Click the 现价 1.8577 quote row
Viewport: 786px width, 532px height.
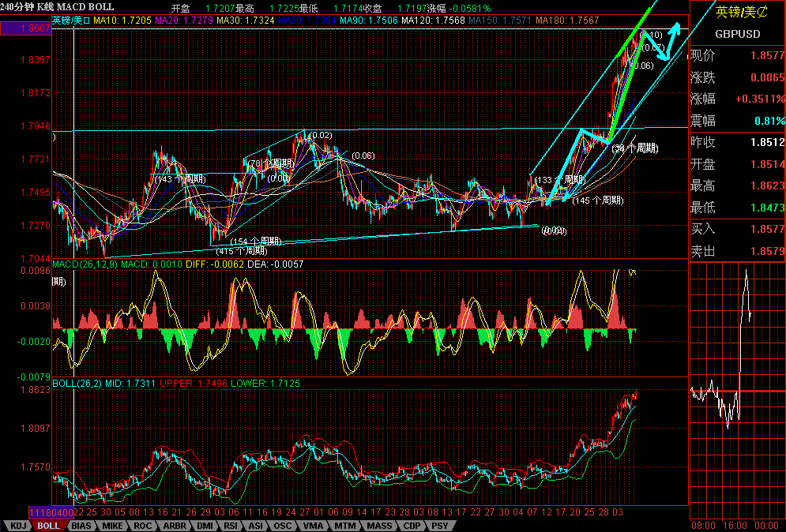coord(738,55)
